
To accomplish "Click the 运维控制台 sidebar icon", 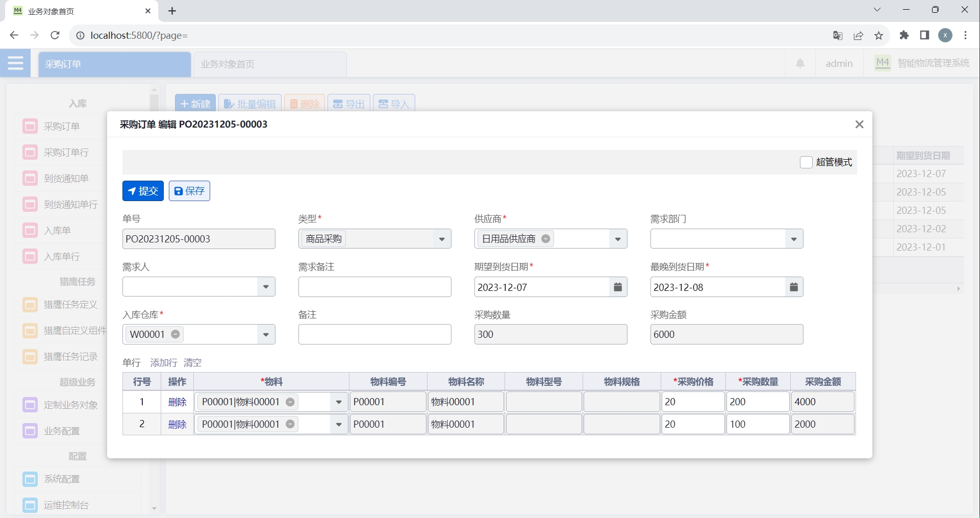I will pyautogui.click(x=30, y=505).
